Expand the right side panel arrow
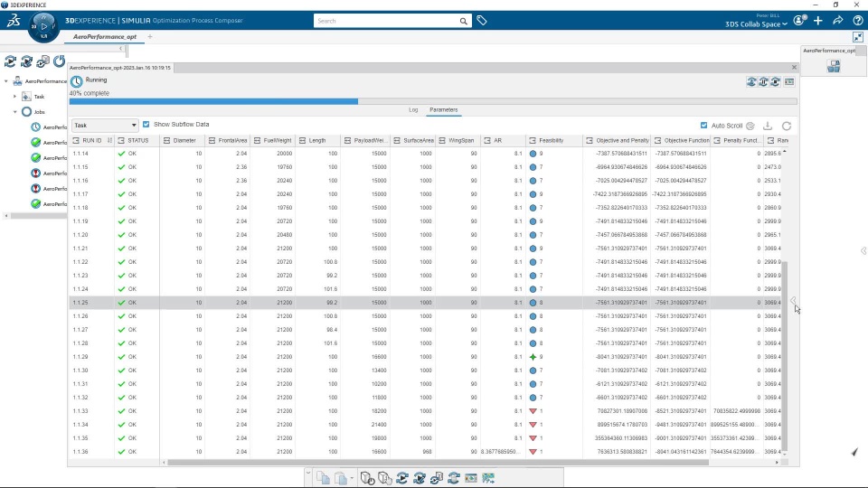 click(x=863, y=250)
